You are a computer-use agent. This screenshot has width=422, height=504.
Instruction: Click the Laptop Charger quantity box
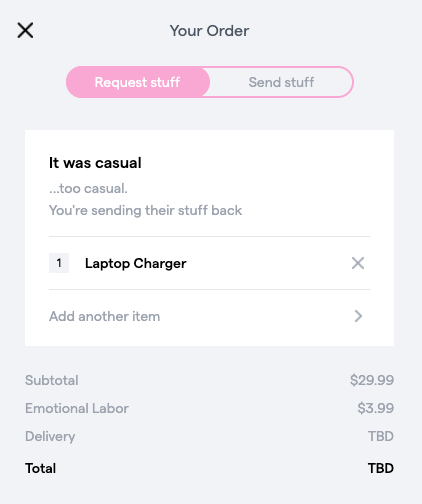coord(59,263)
